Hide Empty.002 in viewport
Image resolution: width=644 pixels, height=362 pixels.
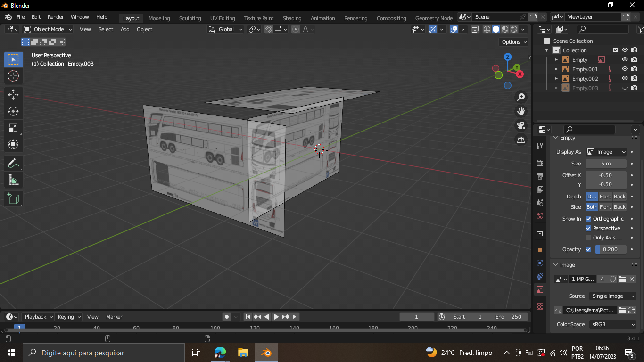tap(625, 79)
